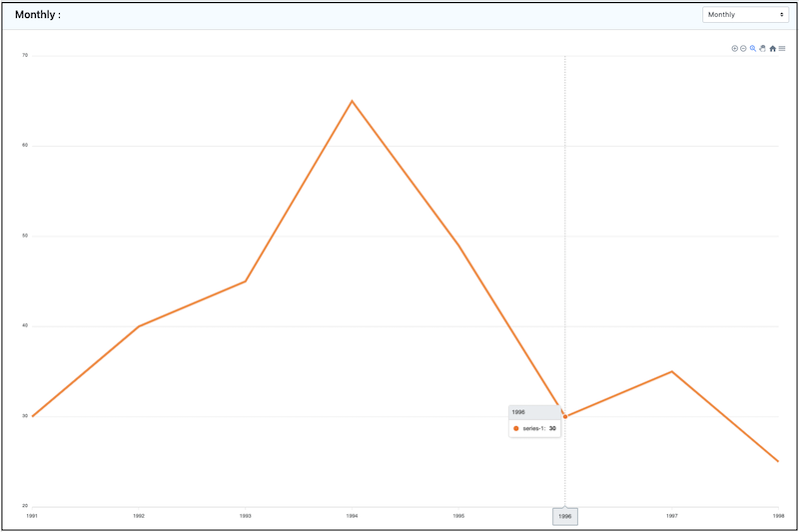
Task: Click the zoom in (plus) chart icon
Action: click(x=735, y=48)
